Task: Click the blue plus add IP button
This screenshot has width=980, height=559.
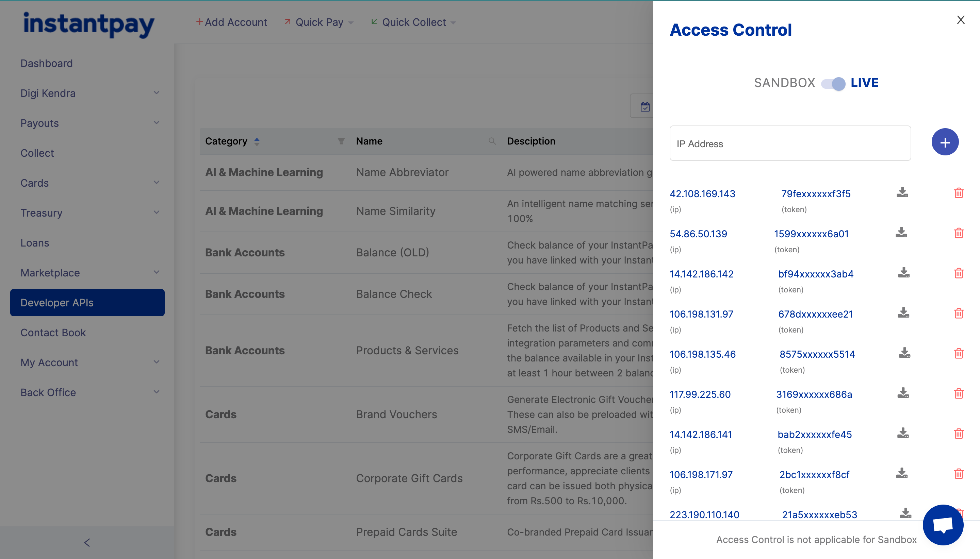Action: (945, 142)
